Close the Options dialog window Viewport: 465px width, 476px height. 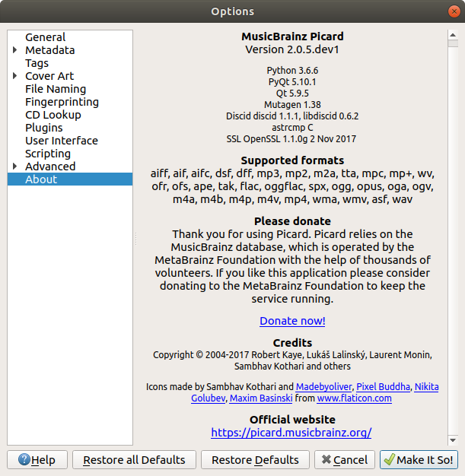coord(453,11)
